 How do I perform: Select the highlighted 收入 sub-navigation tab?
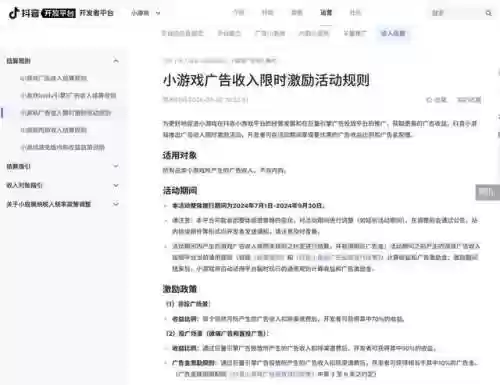(x=393, y=33)
